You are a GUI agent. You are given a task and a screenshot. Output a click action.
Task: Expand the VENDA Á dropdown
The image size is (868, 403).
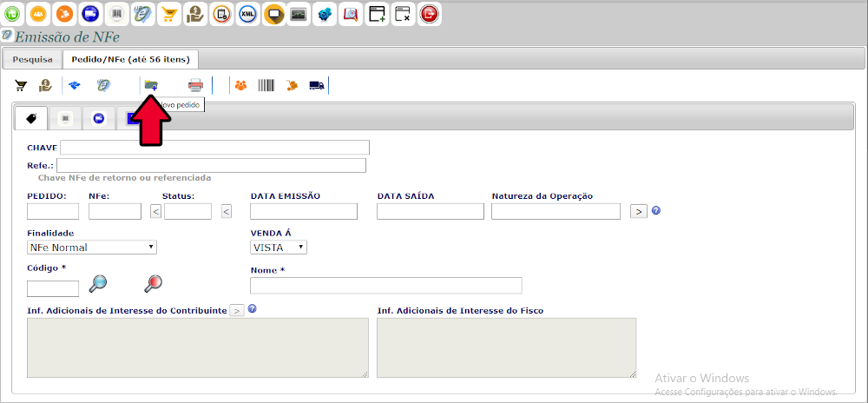click(x=279, y=248)
